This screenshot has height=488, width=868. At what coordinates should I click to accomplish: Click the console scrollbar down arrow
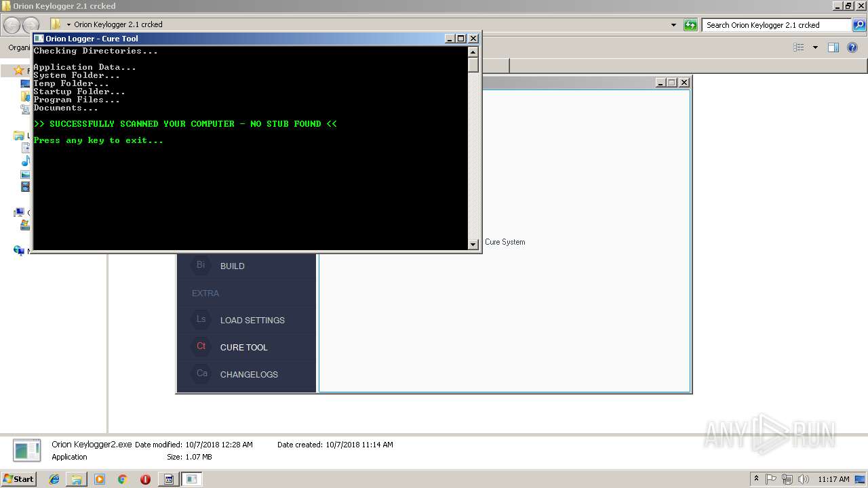pos(473,245)
